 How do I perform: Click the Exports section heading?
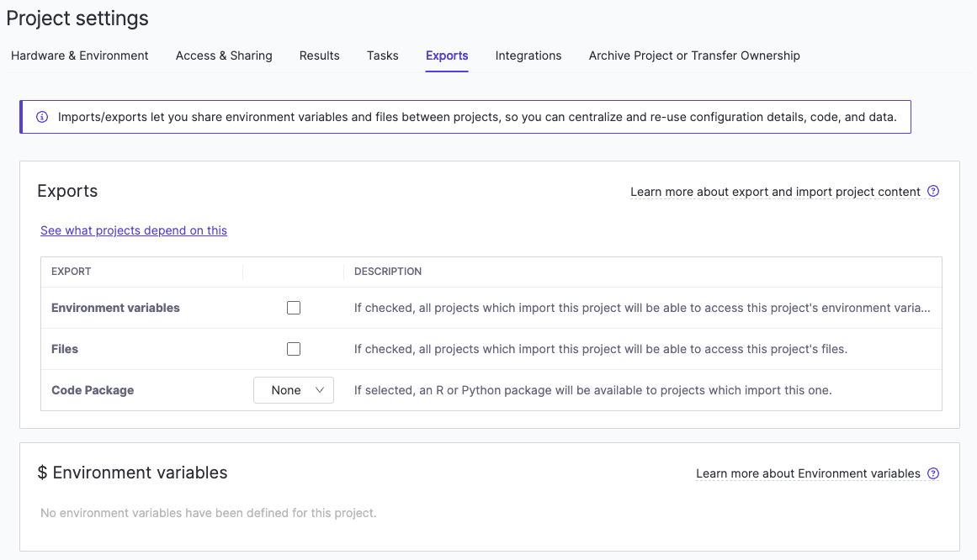(67, 191)
